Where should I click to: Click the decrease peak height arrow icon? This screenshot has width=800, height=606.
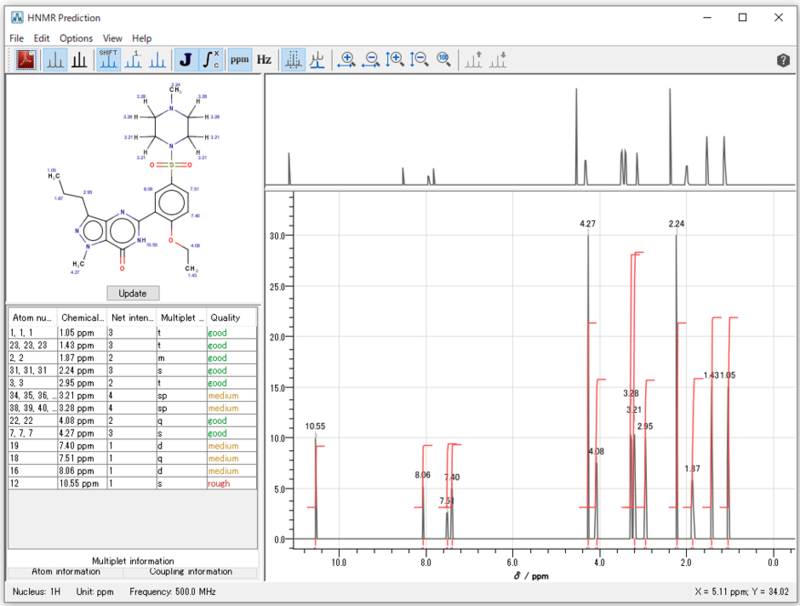point(497,60)
